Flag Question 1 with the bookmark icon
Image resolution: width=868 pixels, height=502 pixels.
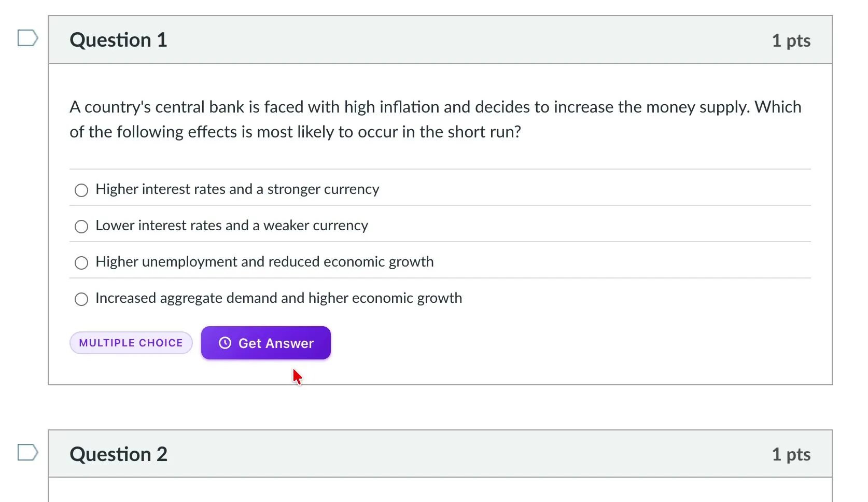click(28, 38)
